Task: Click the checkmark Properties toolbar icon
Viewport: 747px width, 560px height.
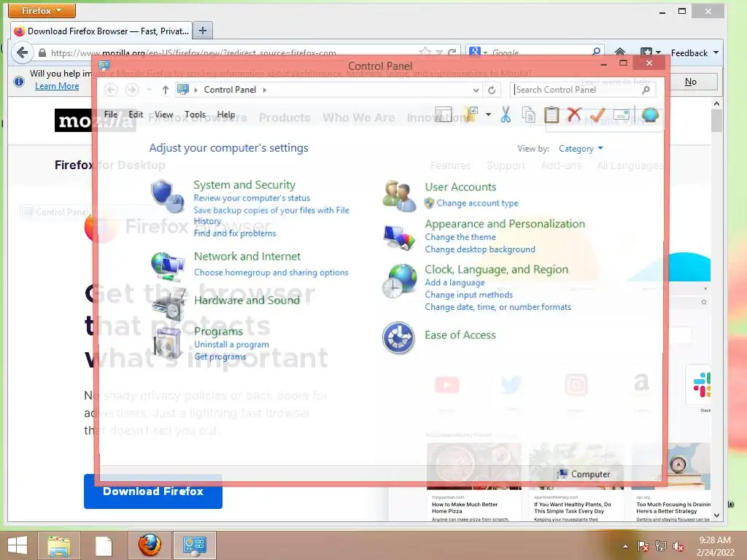Action: [x=597, y=114]
